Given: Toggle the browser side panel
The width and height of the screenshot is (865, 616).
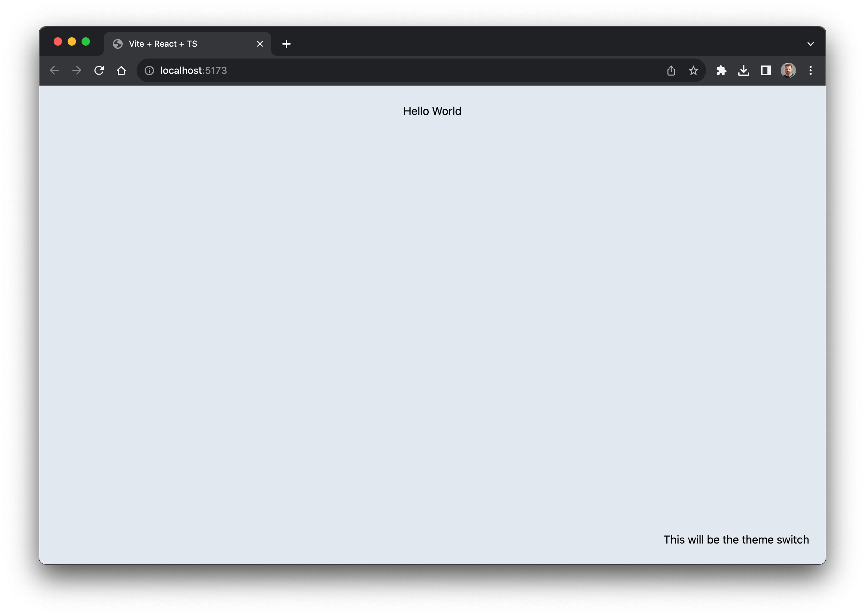Looking at the screenshot, I should 766,70.
